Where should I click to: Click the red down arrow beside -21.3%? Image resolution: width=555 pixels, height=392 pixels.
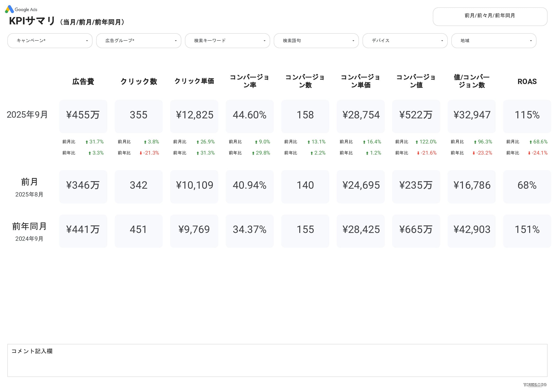pyautogui.click(x=141, y=153)
